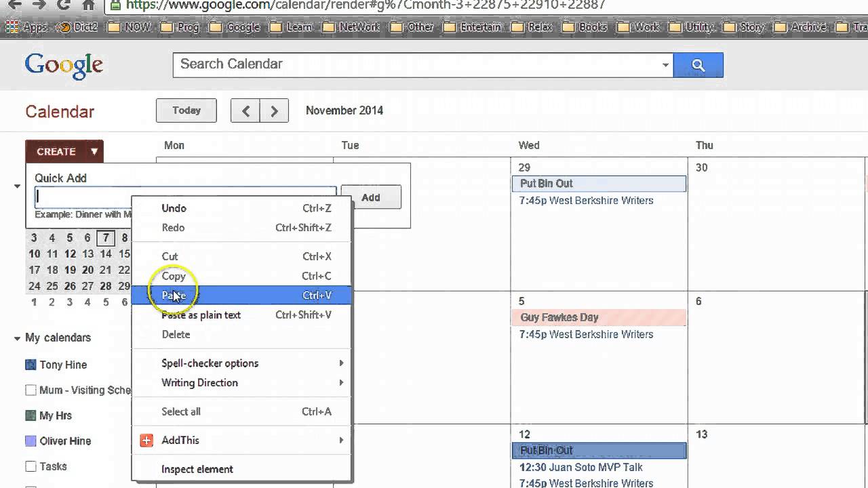Choose Inspect element from the context menu
This screenshot has height=488, width=868.
click(241, 469)
